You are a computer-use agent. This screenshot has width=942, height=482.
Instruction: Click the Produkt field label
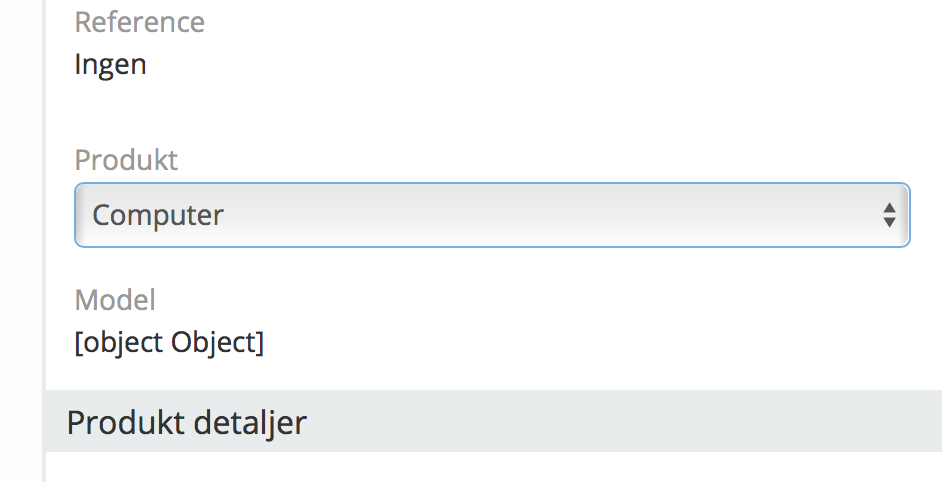click(x=126, y=159)
